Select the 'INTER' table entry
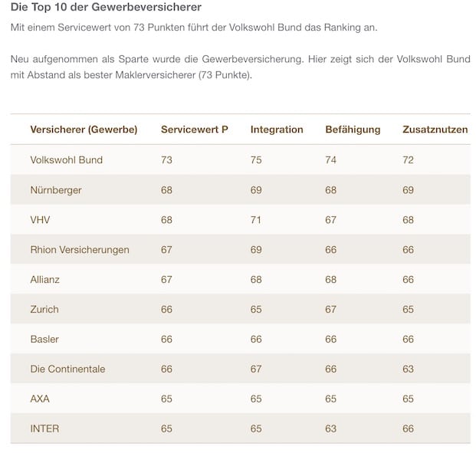The width and height of the screenshot is (476, 453). tap(44, 428)
